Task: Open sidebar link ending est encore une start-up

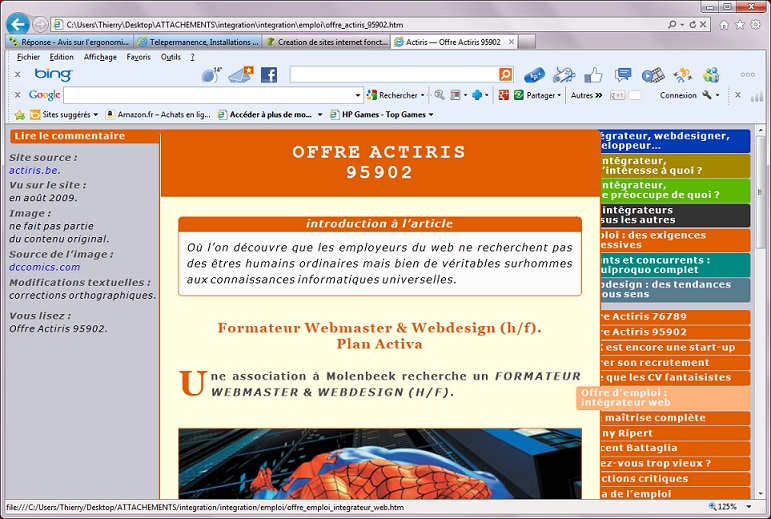Action: [675, 347]
